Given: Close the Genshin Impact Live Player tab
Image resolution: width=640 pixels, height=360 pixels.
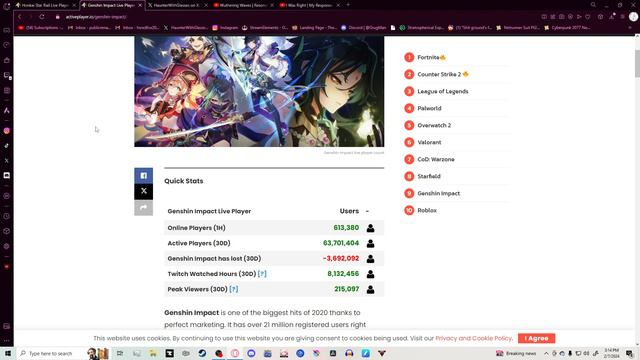Looking at the screenshot, I should [x=140, y=5].
